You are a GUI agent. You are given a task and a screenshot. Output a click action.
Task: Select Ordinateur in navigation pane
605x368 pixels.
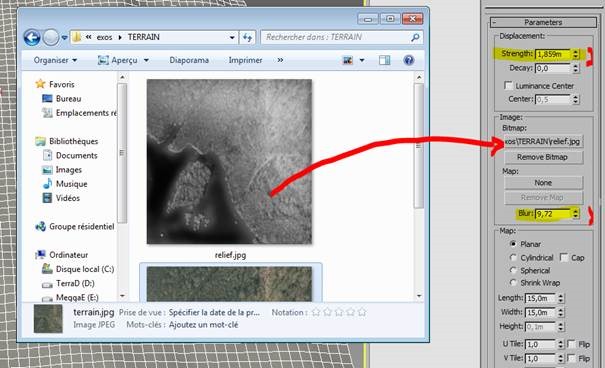pyautogui.click(x=68, y=255)
